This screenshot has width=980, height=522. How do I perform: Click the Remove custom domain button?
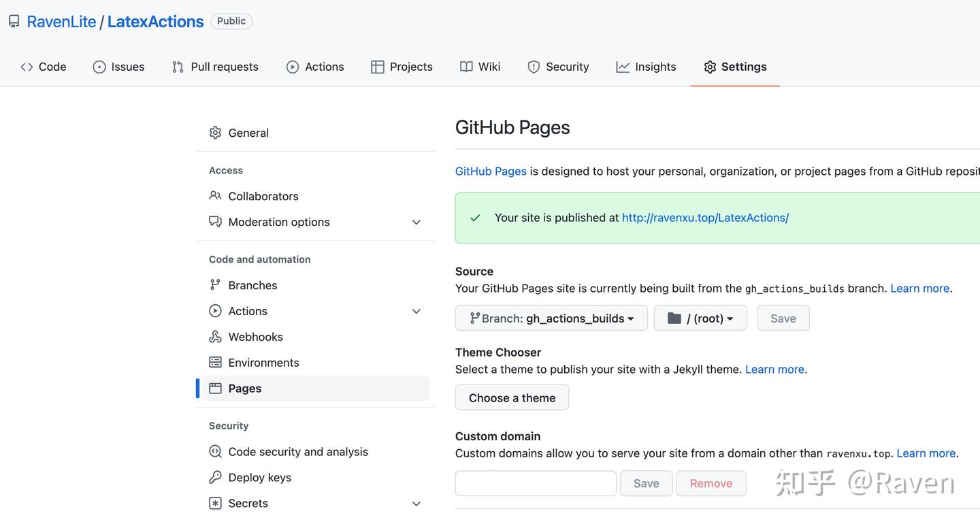tap(710, 483)
